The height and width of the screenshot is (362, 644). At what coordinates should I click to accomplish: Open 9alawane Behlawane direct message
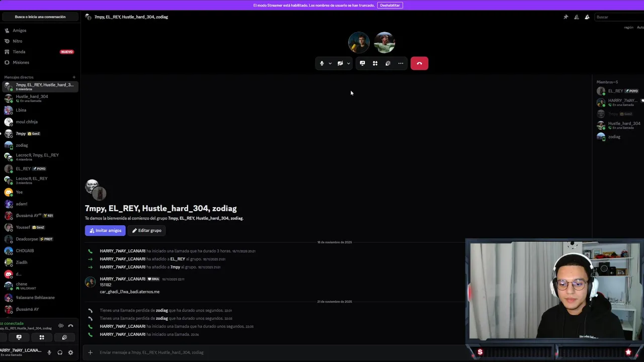(x=40, y=298)
